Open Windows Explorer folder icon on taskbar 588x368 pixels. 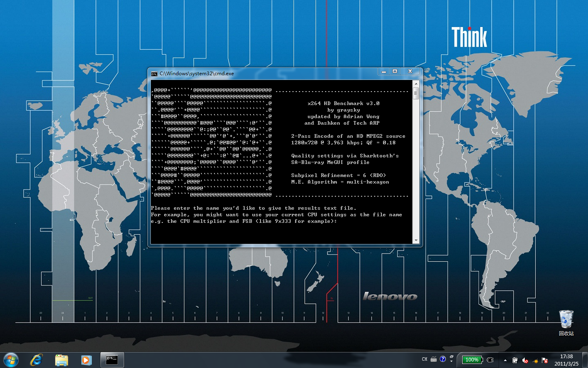pyautogui.click(x=62, y=360)
